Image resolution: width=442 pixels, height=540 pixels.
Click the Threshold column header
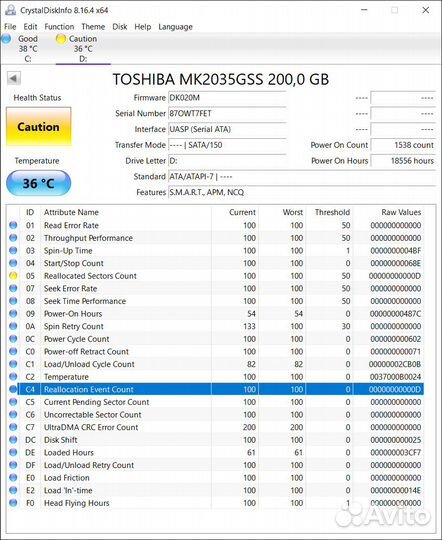tap(332, 212)
